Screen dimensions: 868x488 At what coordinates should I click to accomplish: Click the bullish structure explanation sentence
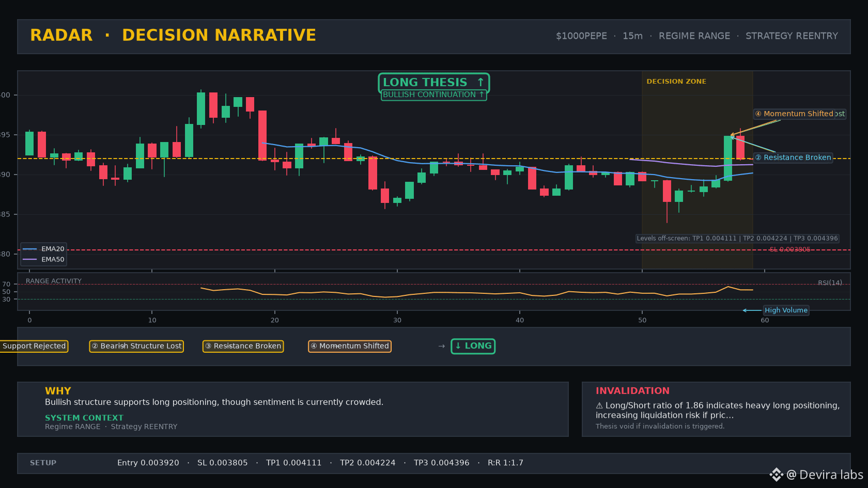pos(214,402)
